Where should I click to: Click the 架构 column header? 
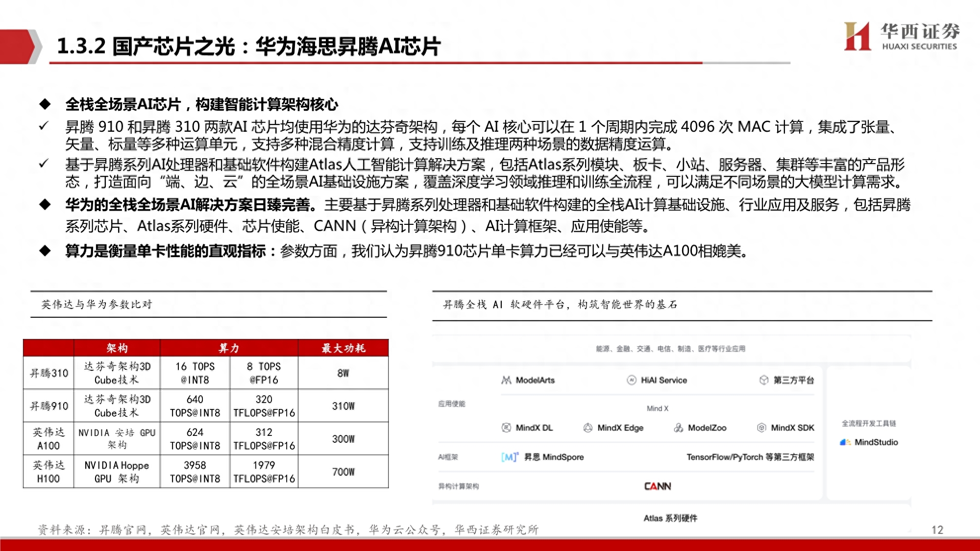(117, 348)
